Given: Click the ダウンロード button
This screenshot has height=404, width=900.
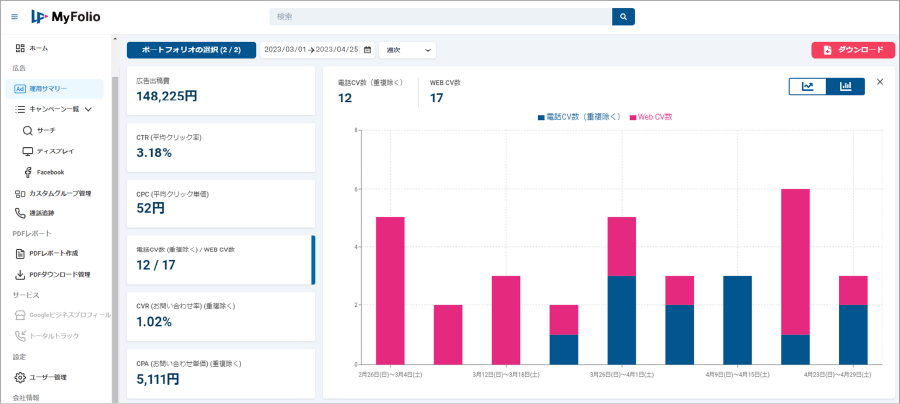Looking at the screenshot, I should coord(853,50).
